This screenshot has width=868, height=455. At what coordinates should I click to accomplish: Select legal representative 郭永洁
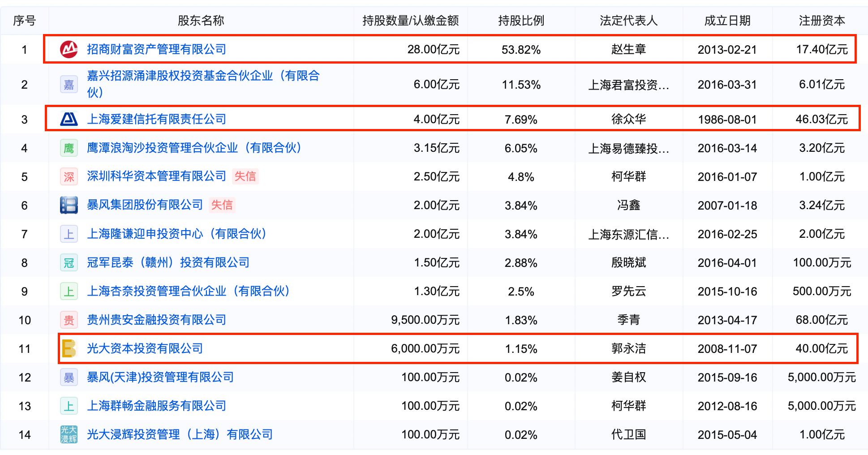[x=629, y=349]
